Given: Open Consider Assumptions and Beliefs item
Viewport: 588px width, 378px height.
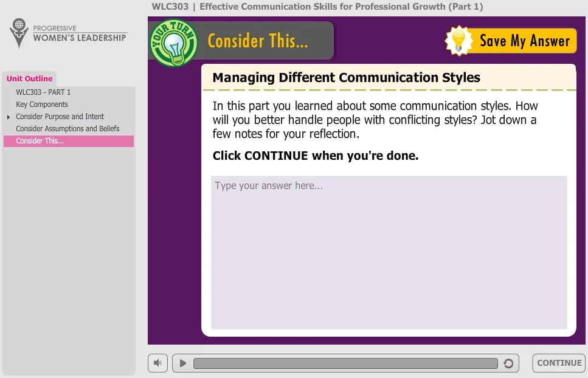Looking at the screenshot, I should (67, 128).
